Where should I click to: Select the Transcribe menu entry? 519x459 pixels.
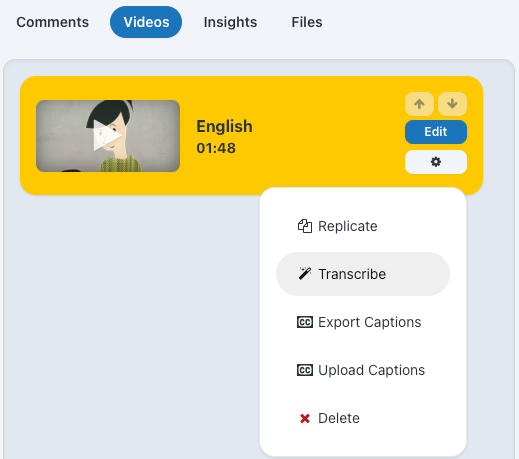point(363,274)
